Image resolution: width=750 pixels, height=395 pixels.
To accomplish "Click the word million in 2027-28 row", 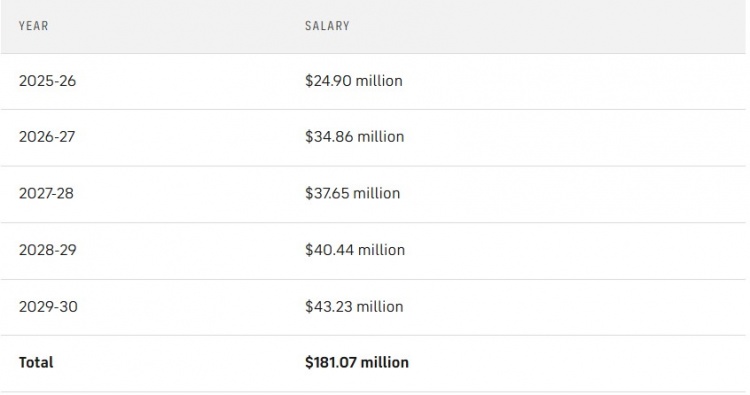I will coord(376,193).
